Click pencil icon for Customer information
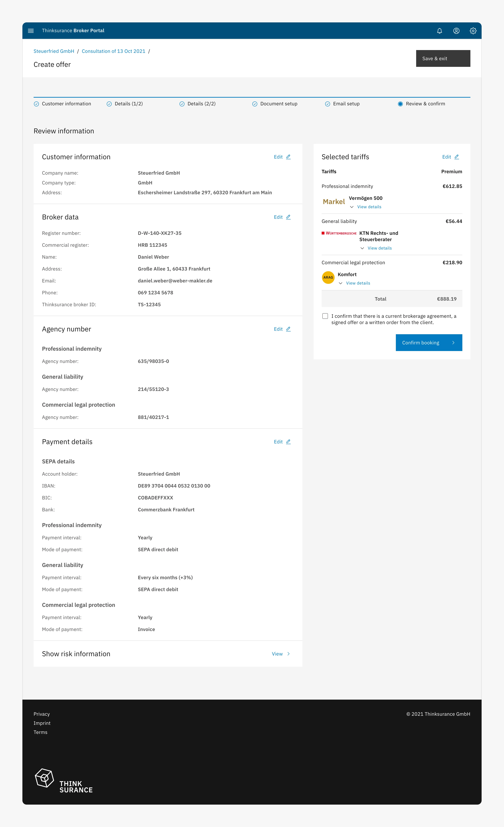Image resolution: width=504 pixels, height=827 pixels. 288,157
